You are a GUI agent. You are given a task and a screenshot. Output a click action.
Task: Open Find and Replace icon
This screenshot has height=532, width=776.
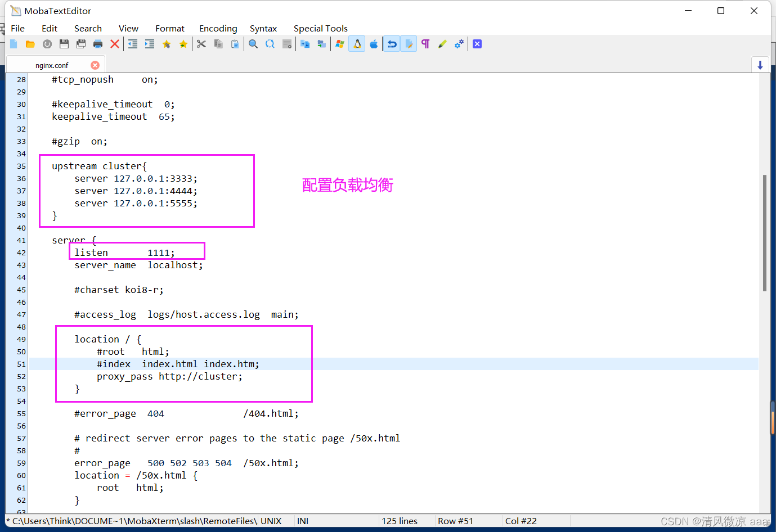pyautogui.click(x=270, y=44)
